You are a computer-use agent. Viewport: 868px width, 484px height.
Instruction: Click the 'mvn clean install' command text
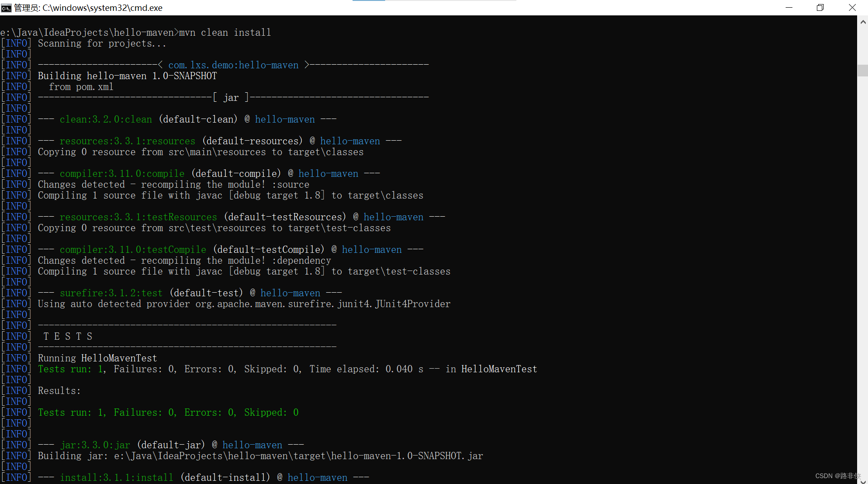225,33
